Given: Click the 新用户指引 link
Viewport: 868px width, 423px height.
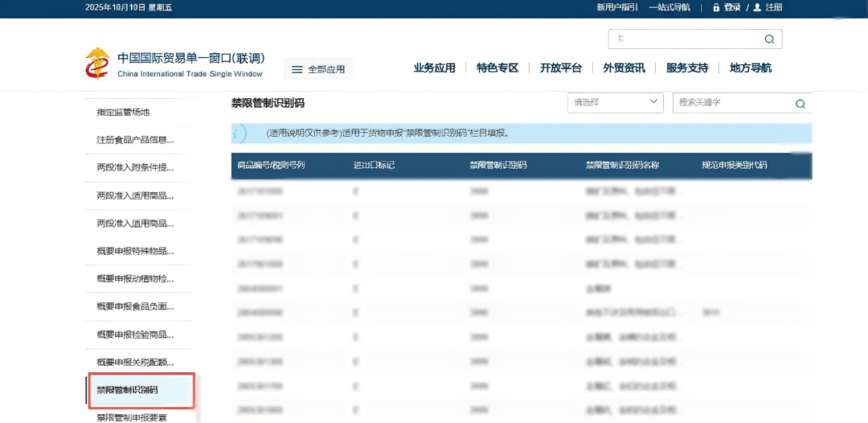Looking at the screenshot, I should click(x=616, y=7).
